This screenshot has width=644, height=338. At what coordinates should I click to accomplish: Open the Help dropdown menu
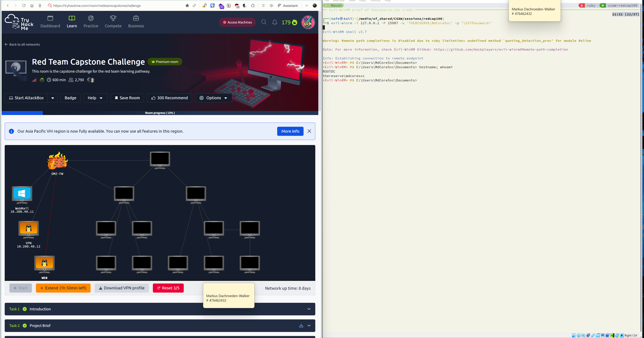tap(95, 98)
